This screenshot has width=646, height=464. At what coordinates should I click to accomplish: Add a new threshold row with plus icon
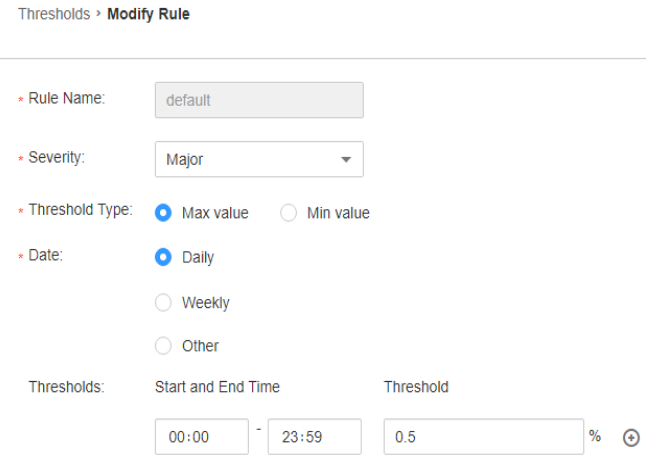tap(631, 437)
